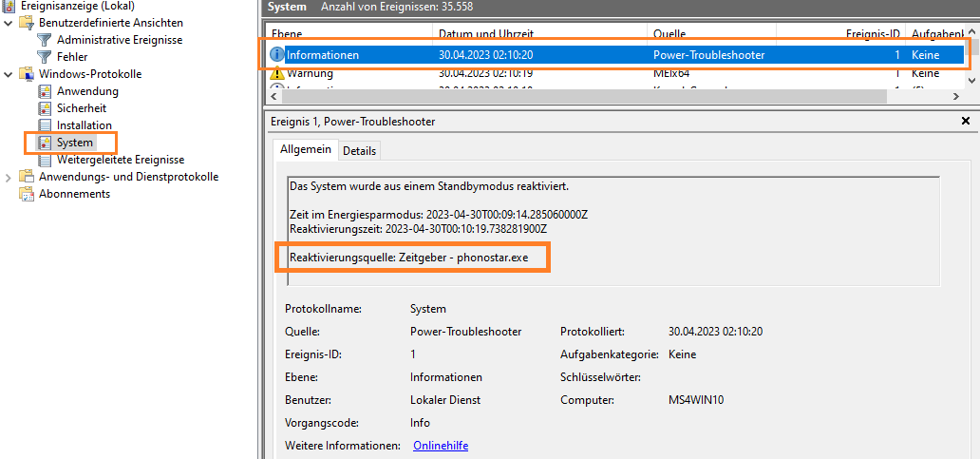This screenshot has height=459, width=980.
Task: Click the horizontal scrollbar's right arrow
Action: (955, 96)
